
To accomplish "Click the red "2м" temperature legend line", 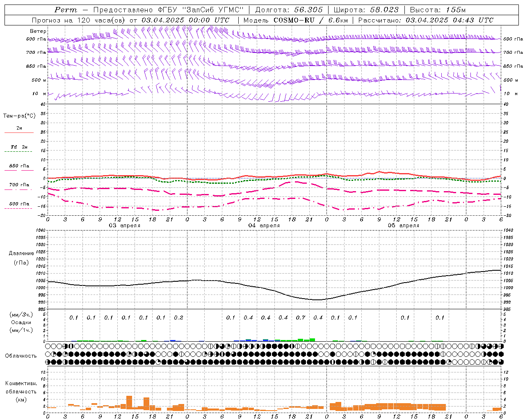I will tap(19, 132).
